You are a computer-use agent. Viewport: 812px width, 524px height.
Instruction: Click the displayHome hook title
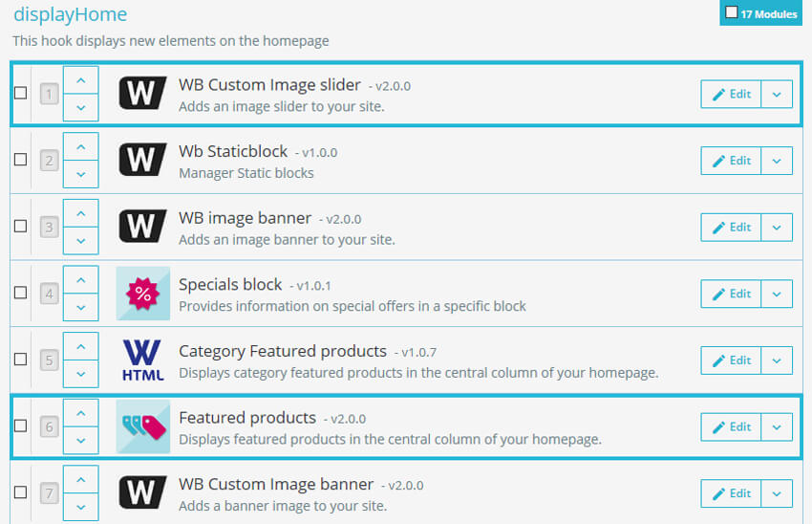70,14
